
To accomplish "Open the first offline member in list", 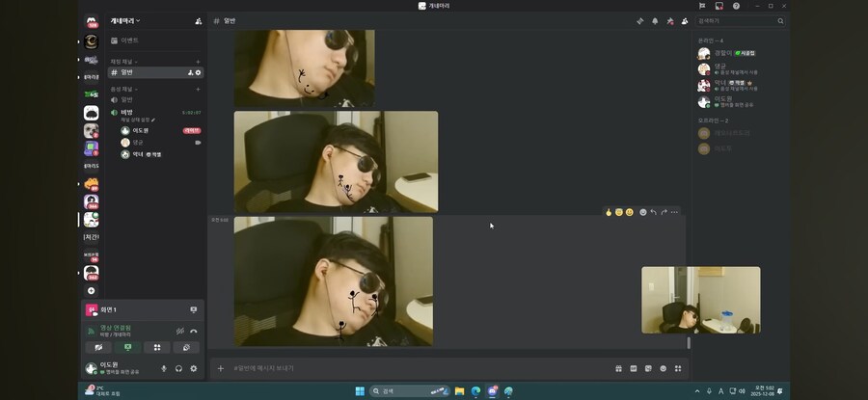I will 740,133.
